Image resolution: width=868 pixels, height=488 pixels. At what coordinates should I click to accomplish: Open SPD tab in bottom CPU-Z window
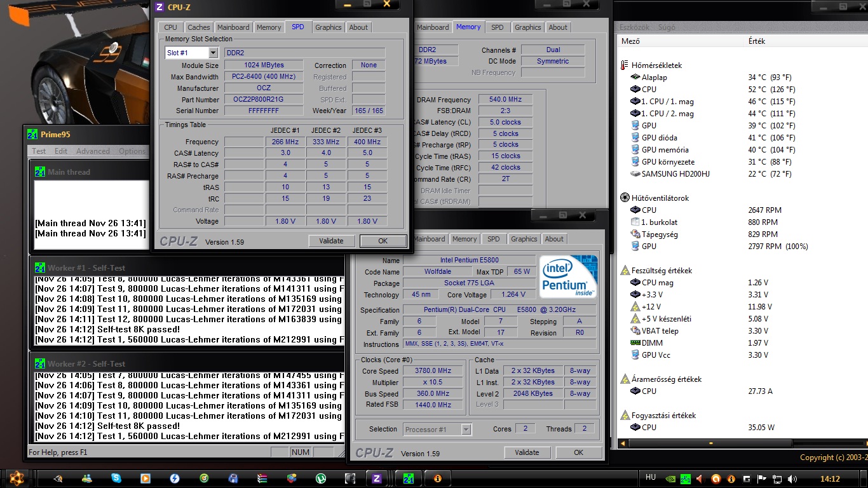(x=494, y=239)
